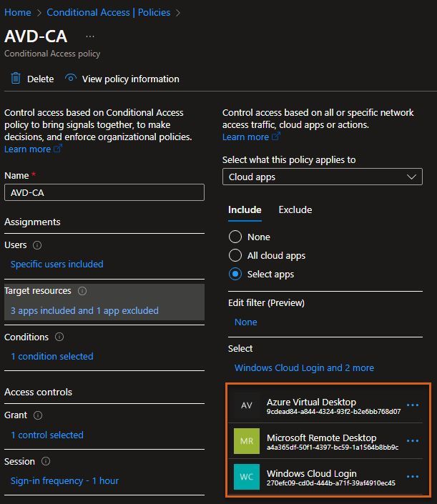Click app ID a4a365df-50f1-4397-bc59-1a1564b8bb9c

[x=333, y=447]
